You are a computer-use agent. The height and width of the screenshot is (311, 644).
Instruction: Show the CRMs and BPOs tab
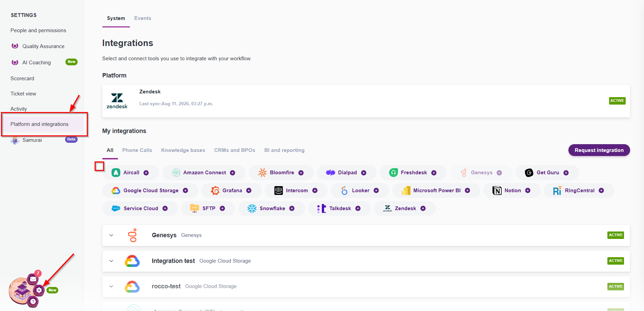[x=235, y=150]
